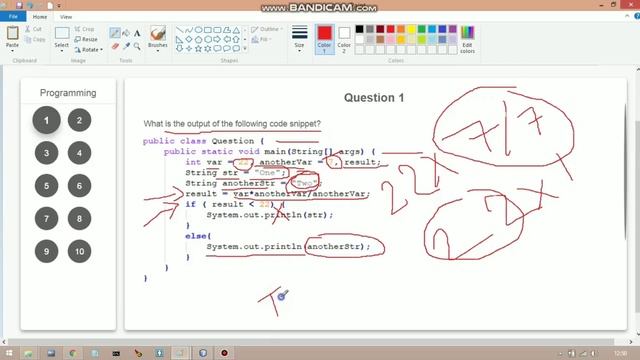Open Chrome from the taskbar
The width and height of the screenshot is (640, 360).
[x=73, y=353]
